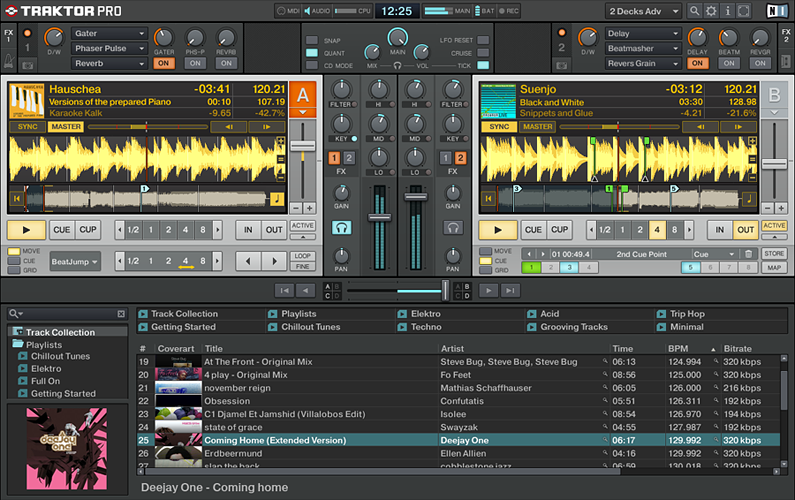Click the STORE cue button on Deck B
Viewport: 795px width, 500px height.
click(774, 253)
